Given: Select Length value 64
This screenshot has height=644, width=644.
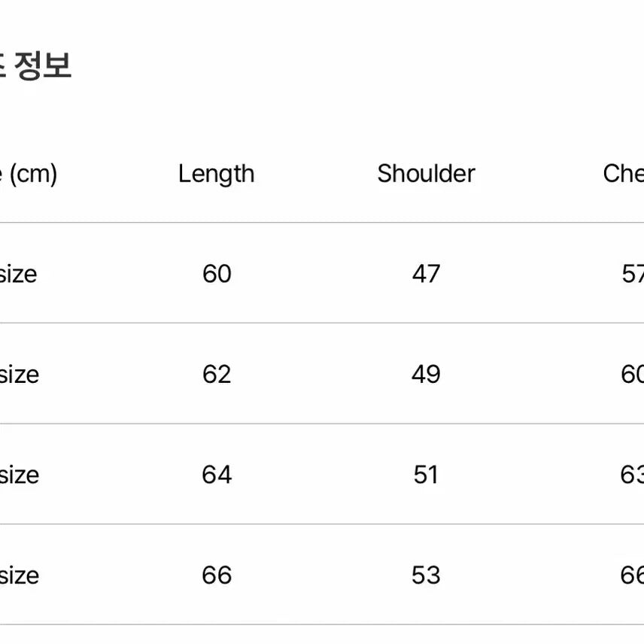Looking at the screenshot, I should tap(217, 475).
